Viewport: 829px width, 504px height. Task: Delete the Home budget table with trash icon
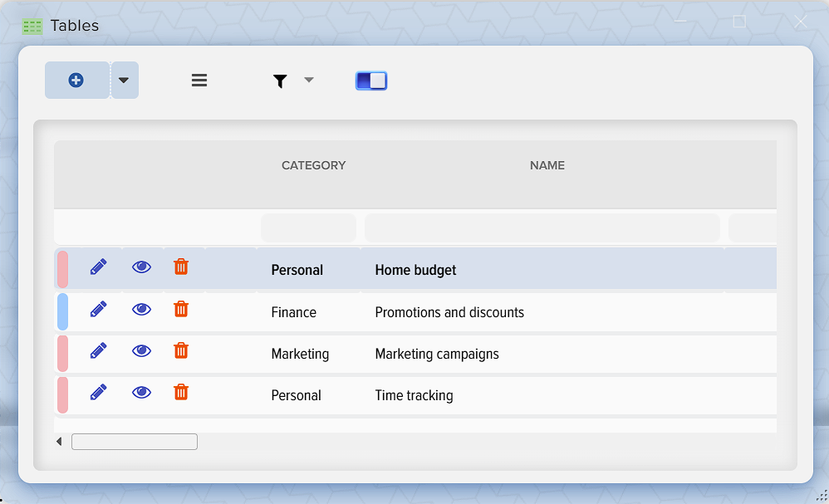[181, 267]
